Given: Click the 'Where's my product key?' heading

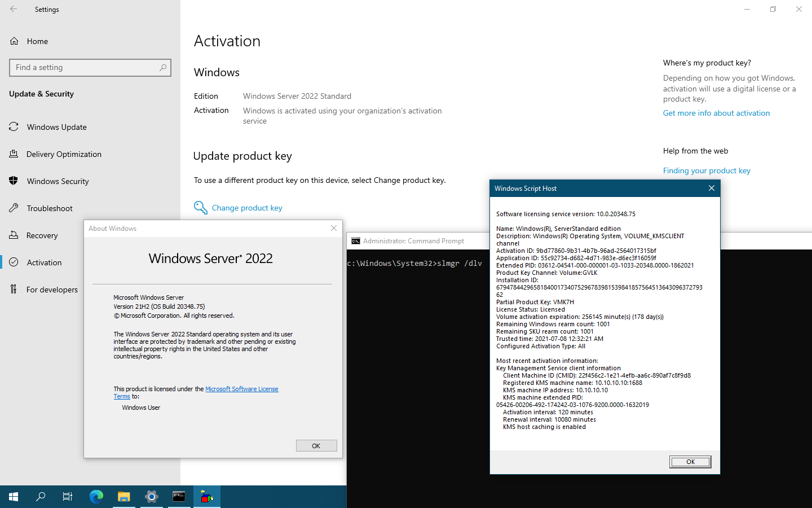Looking at the screenshot, I should (x=707, y=63).
